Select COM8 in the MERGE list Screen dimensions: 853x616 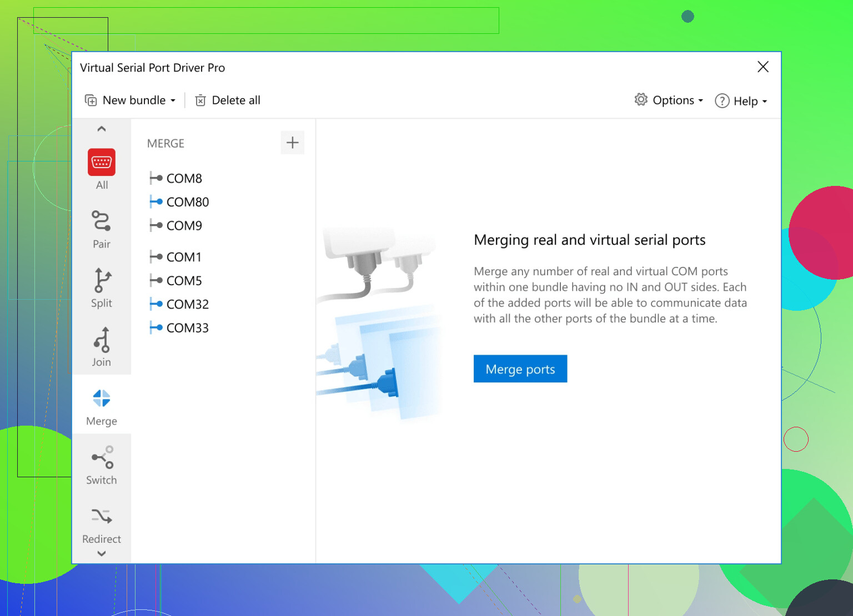pyautogui.click(x=184, y=178)
